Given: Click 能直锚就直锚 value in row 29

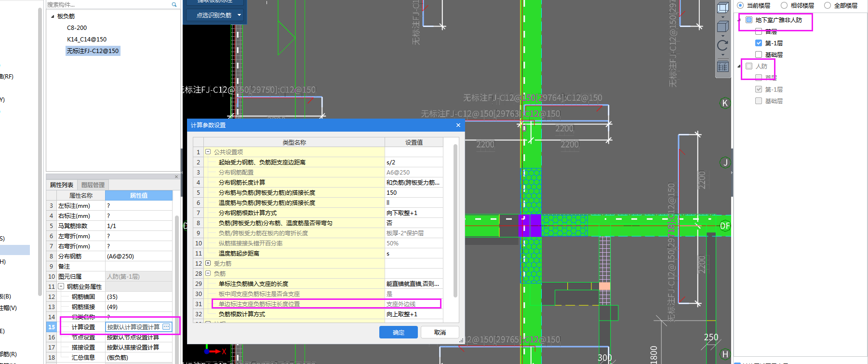Looking at the screenshot, I should pos(414,283).
